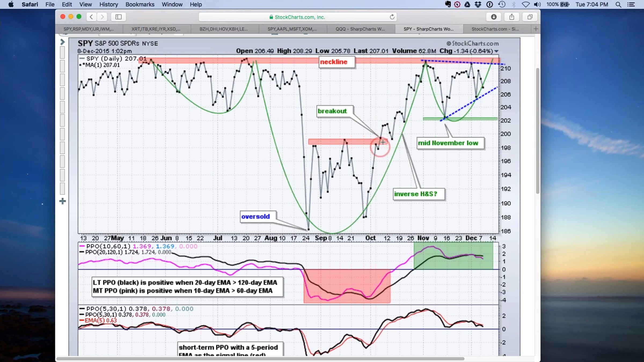
Task: Click the Safari forward navigation arrow
Action: pyautogui.click(x=102, y=17)
